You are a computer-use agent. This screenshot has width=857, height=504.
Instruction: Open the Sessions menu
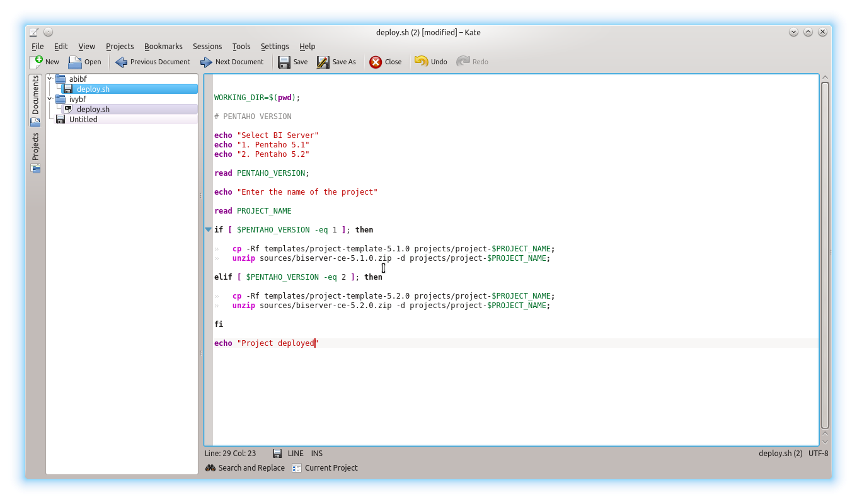207,46
